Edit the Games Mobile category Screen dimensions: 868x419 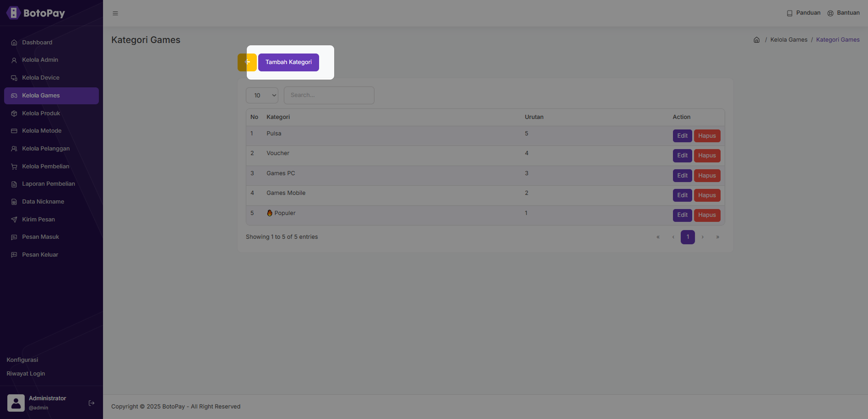(x=682, y=195)
